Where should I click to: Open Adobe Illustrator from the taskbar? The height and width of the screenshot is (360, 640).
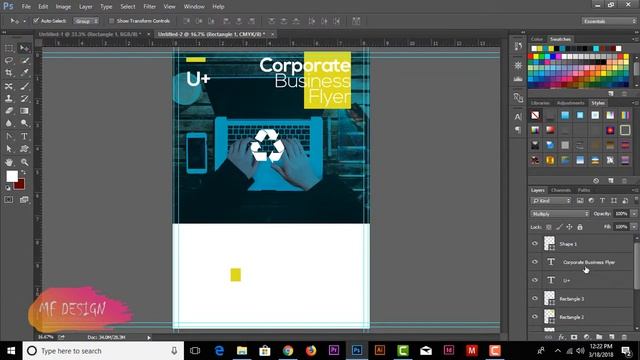click(380, 351)
